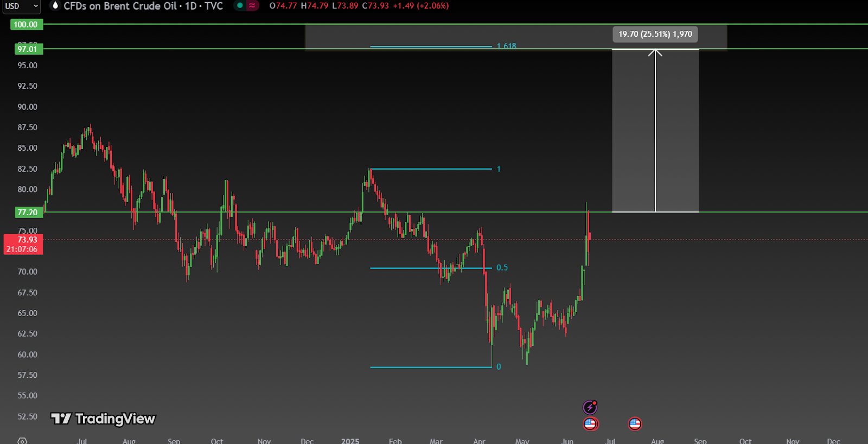Click the 19.70 (25.51%) measurement label

(x=655, y=34)
